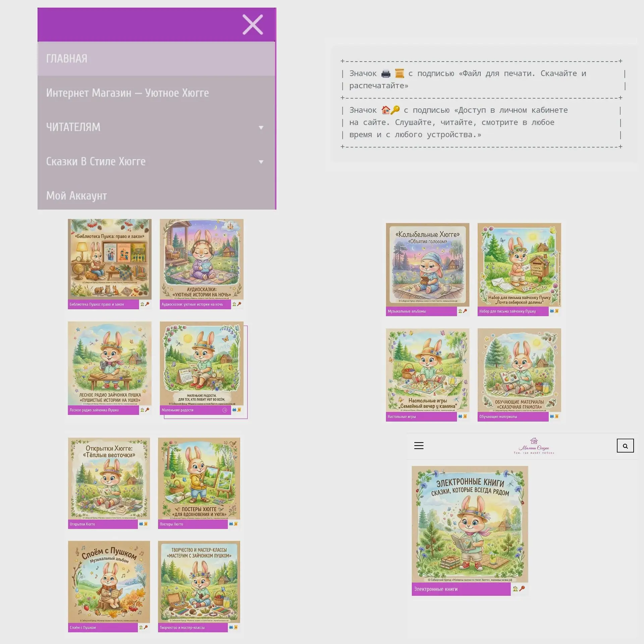Click the arrow icon on Маленькие радости label
Screen dimensions: 644x644
coord(225,410)
